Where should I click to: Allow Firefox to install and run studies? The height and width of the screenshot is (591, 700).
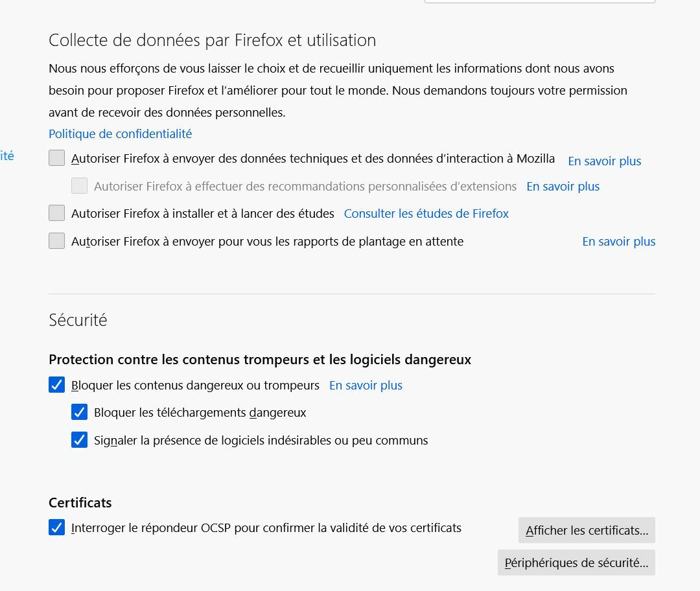(x=57, y=213)
